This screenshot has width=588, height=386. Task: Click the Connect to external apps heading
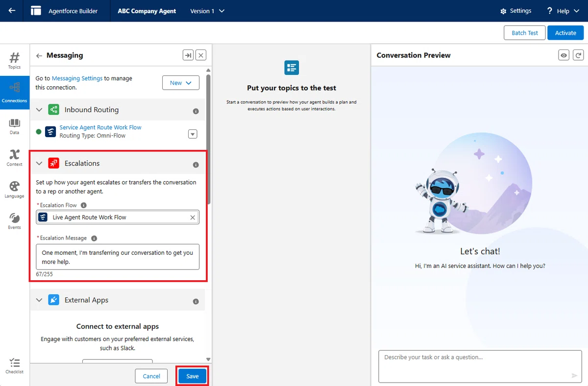pyautogui.click(x=118, y=326)
